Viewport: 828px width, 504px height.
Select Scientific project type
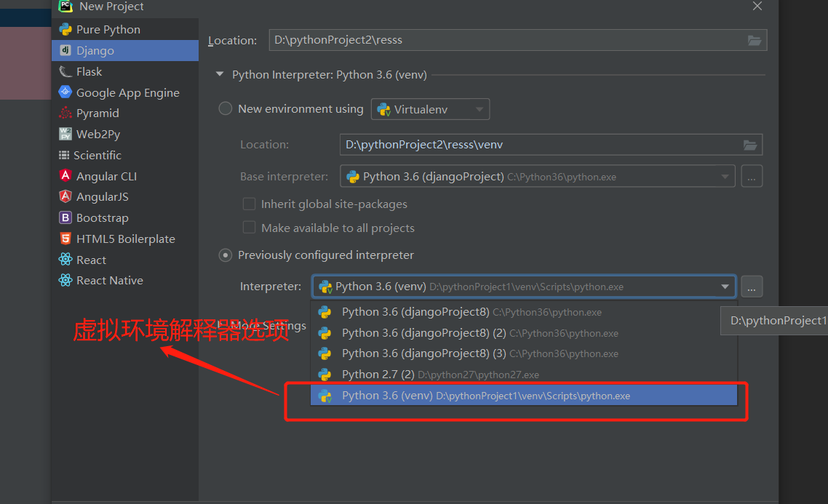(125, 155)
